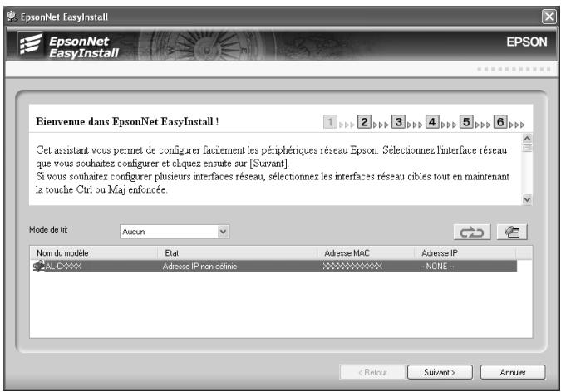Sort by Etat column header
The image size is (561, 392).
237,252
